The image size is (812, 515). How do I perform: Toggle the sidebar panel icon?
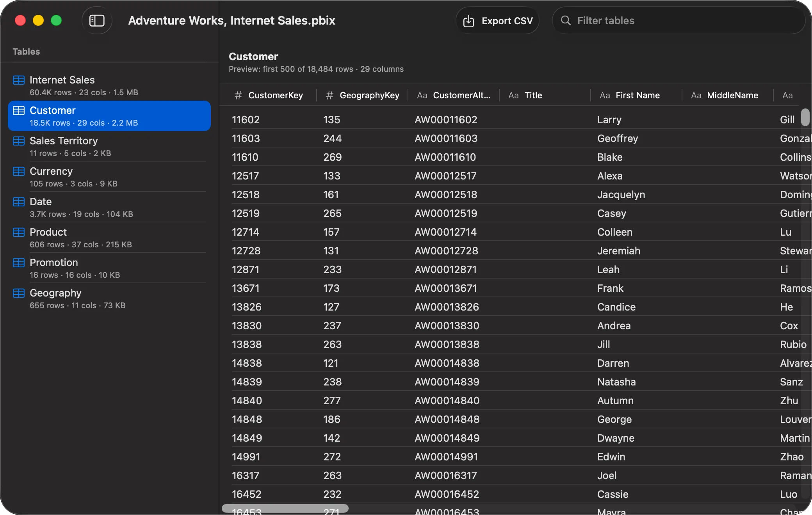[x=97, y=20]
